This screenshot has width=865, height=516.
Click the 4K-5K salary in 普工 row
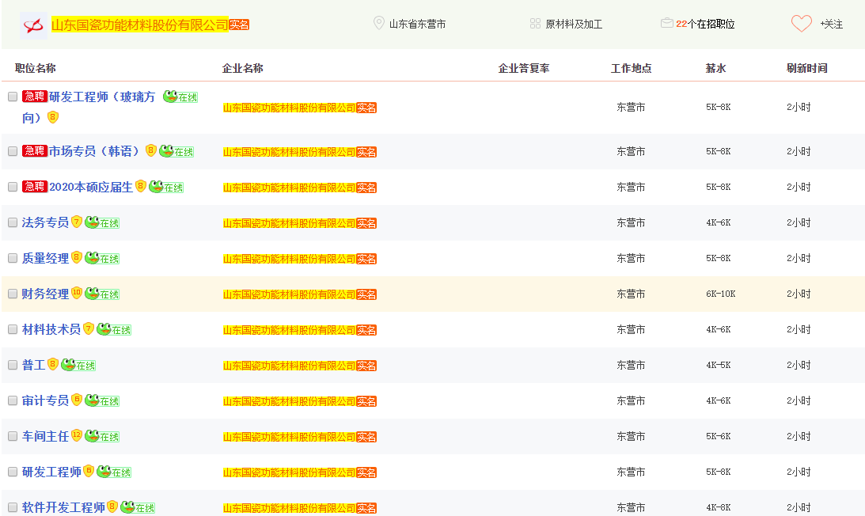coord(718,365)
